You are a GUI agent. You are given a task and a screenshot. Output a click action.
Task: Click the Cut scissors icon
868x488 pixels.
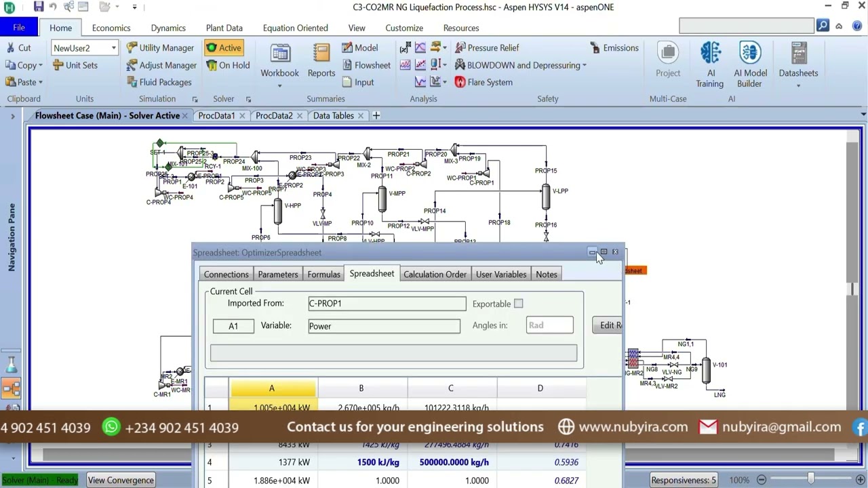(10, 48)
